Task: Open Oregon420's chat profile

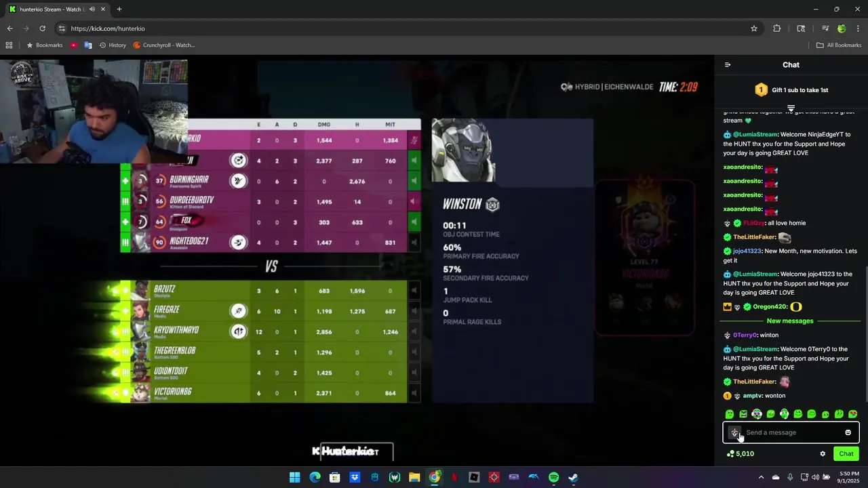Action: coord(770,307)
